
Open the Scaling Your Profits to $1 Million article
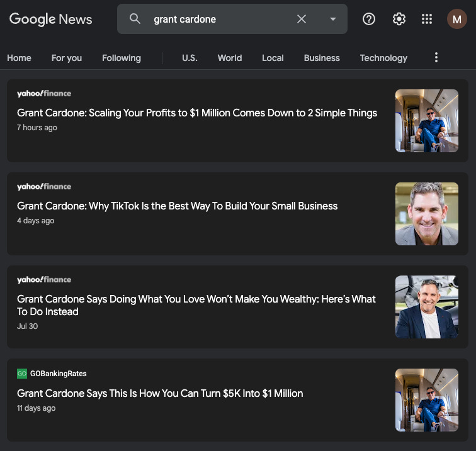tap(197, 113)
